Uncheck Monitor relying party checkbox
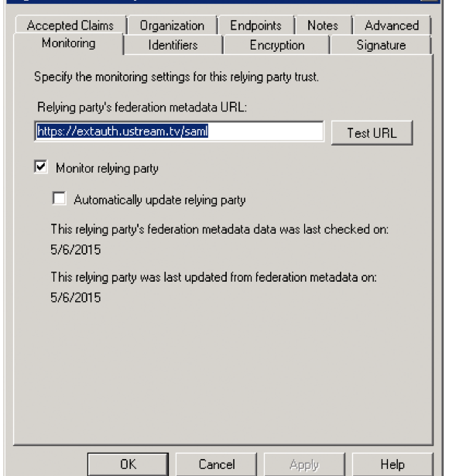Screen dimensions: 449x476 pyautogui.click(x=41, y=167)
